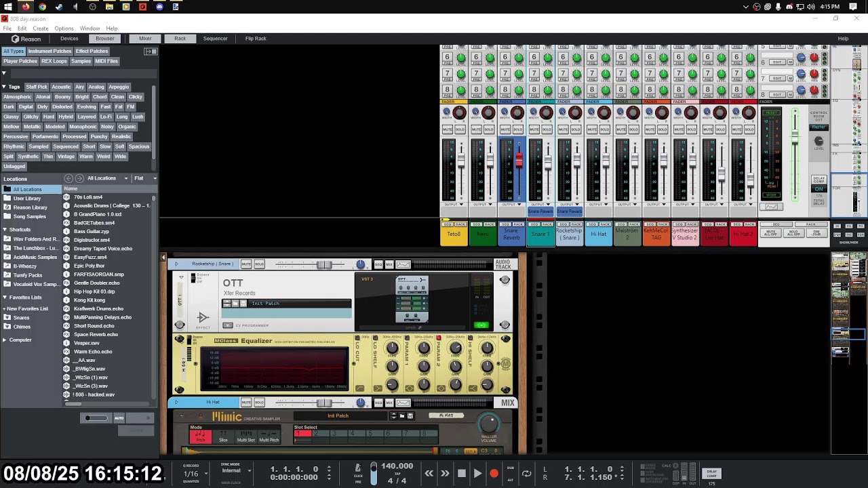This screenshot has height=488, width=868.
Task: Open the All Locations dropdown
Action: [107, 178]
